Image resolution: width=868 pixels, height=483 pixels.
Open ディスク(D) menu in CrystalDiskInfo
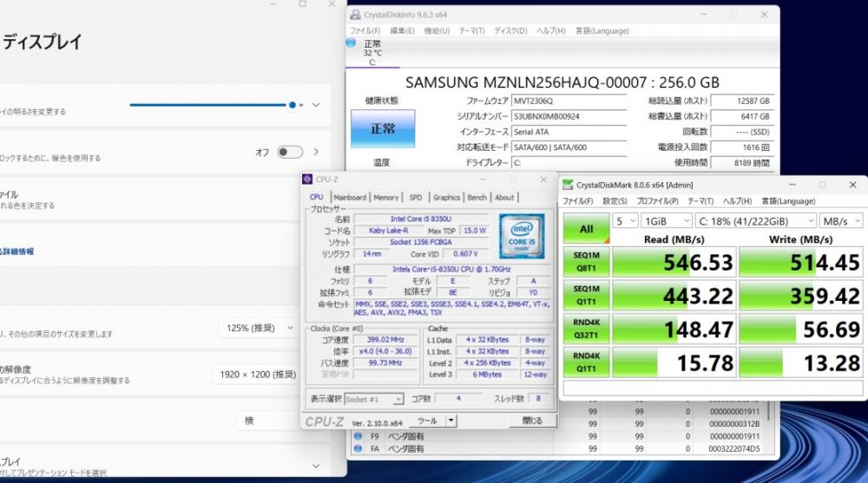tap(510, 31)
